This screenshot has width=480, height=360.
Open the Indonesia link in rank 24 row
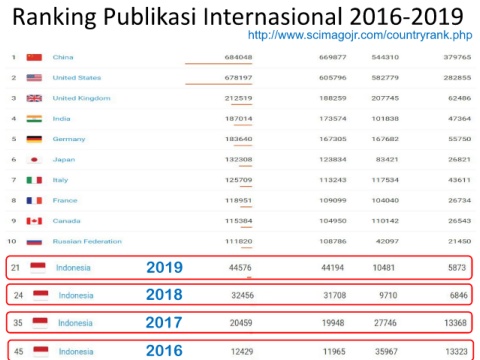(x=76, y=295)
